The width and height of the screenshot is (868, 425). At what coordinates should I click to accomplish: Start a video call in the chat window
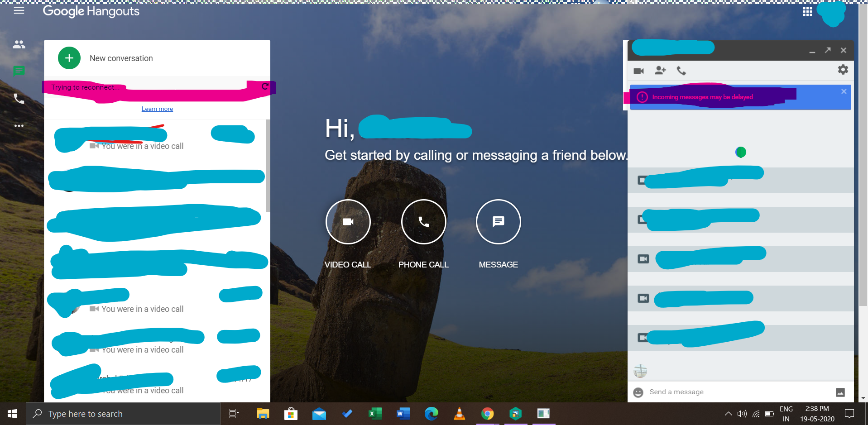point(639,71)
